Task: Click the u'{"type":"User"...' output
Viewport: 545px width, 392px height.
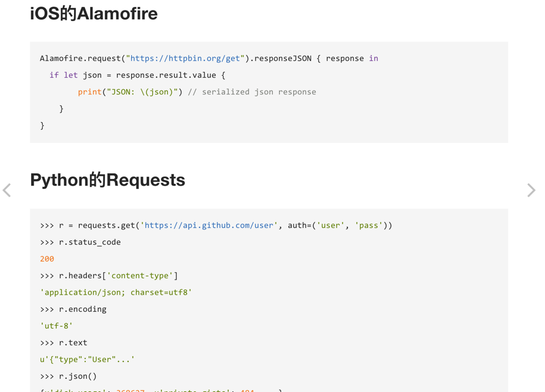Action: tap(88, 360)
